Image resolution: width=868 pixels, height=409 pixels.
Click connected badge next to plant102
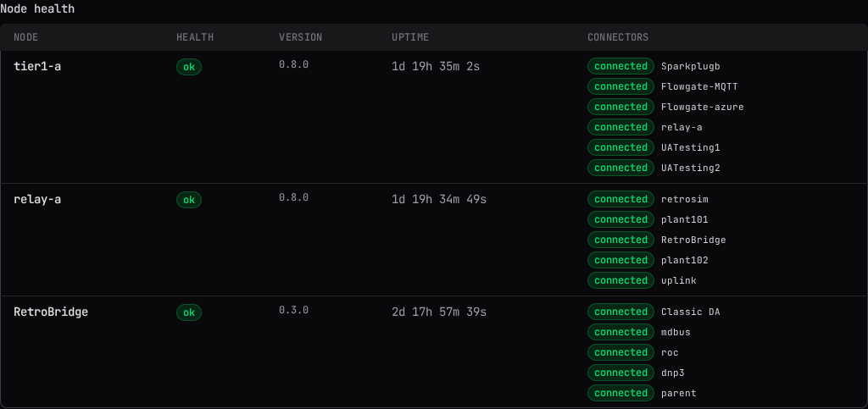[620, 260]
